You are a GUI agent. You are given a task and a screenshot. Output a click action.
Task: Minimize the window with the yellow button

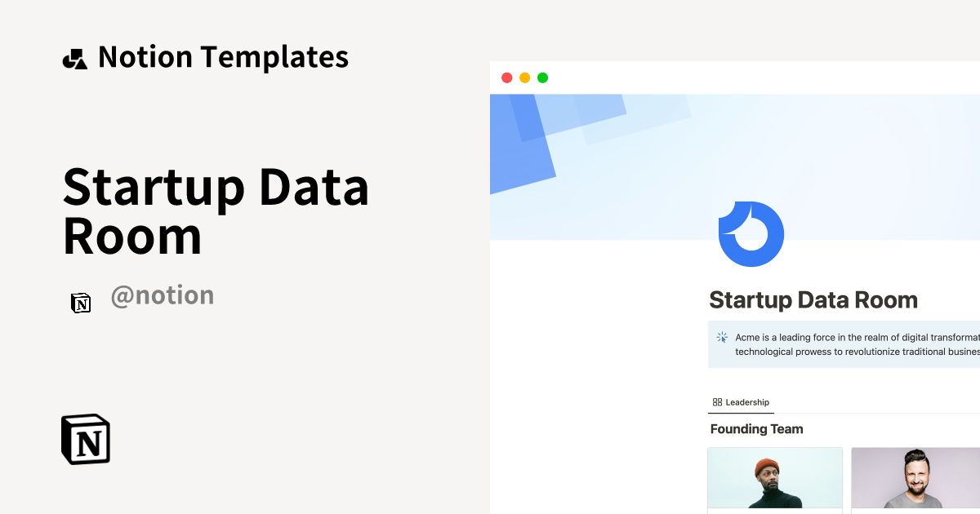(524, 78)
